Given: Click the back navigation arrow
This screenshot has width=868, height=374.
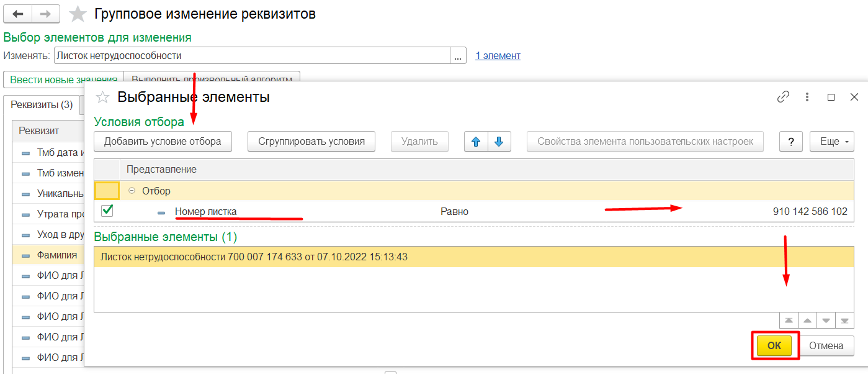Looking at the screenshot, I should click(x=18, y=14).
